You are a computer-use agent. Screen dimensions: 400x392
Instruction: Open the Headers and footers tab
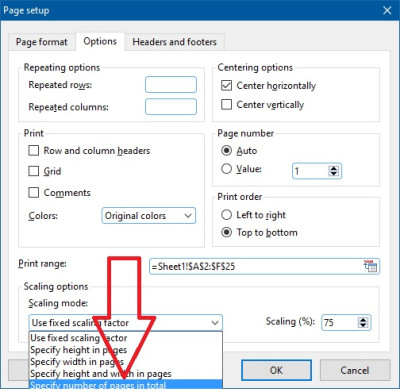pos(174,42)
